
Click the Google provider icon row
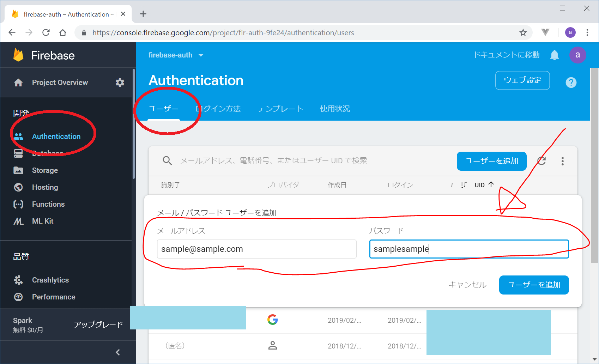272,320
